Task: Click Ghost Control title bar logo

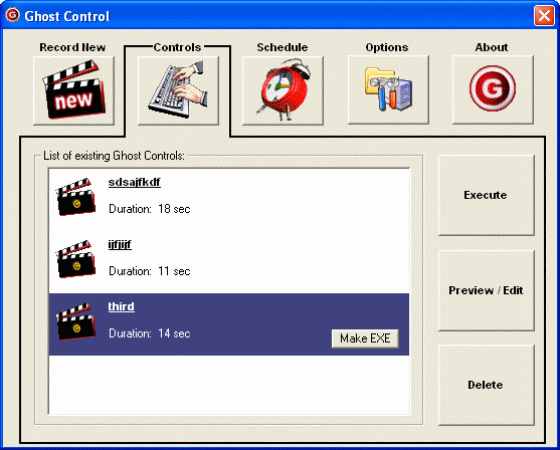Action: (x=12, y=15)
